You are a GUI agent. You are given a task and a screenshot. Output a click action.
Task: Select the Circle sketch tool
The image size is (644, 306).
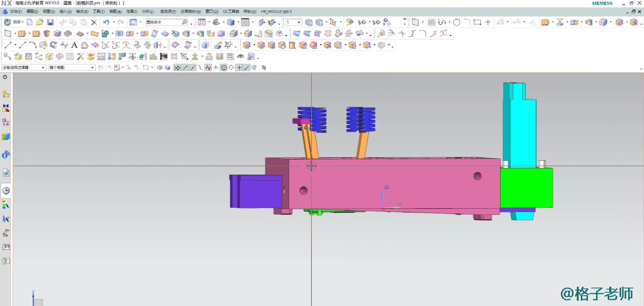point(456,22)
